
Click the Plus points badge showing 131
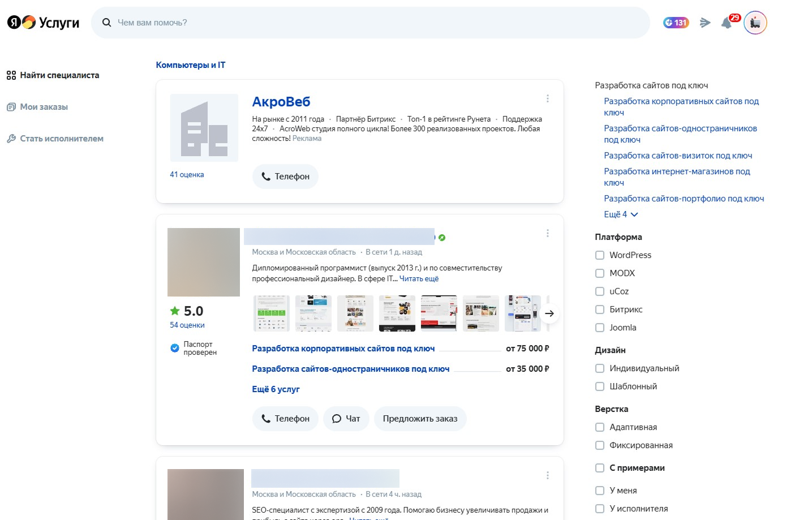(x=676, y=23)
